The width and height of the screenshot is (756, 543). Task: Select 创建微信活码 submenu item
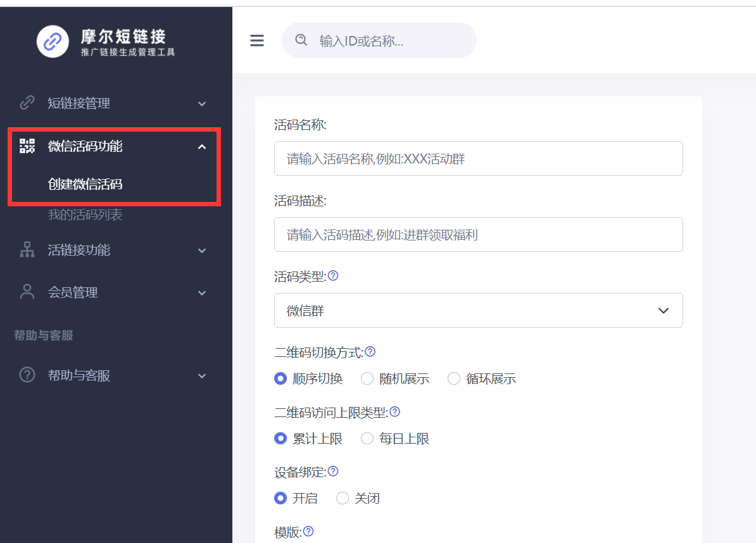pyautogui.click(x=85, y=184)
